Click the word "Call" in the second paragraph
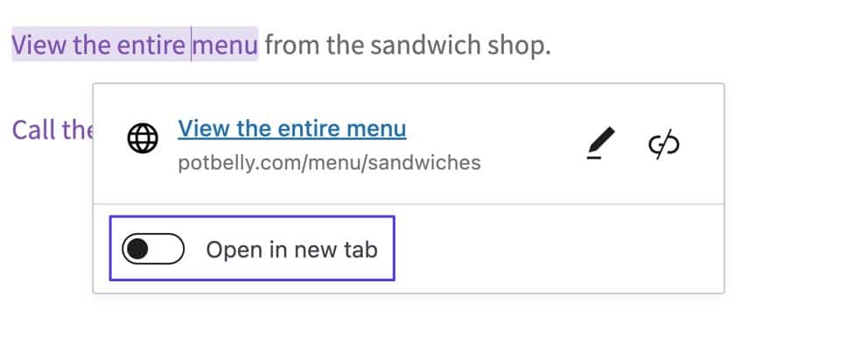This screenshot has width=868, height=340. coord(34,130)
